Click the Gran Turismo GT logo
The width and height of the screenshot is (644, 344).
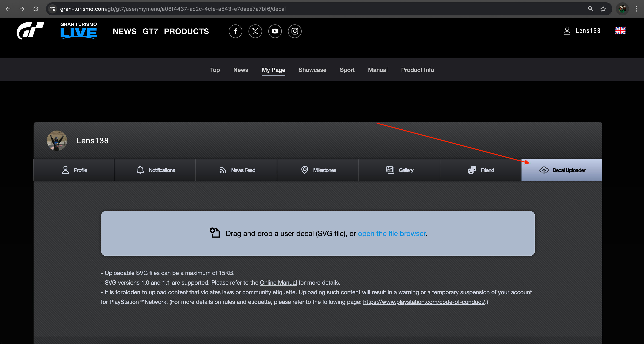click(30, 30)
